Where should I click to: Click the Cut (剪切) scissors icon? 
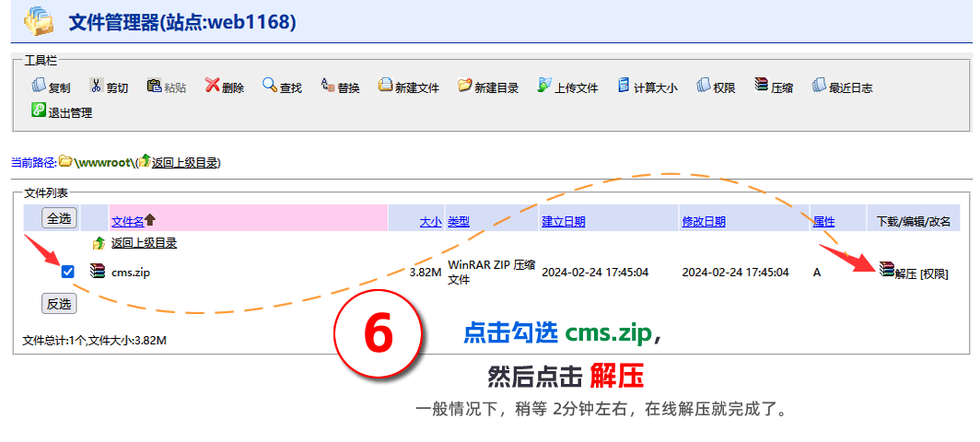point(96,85)
